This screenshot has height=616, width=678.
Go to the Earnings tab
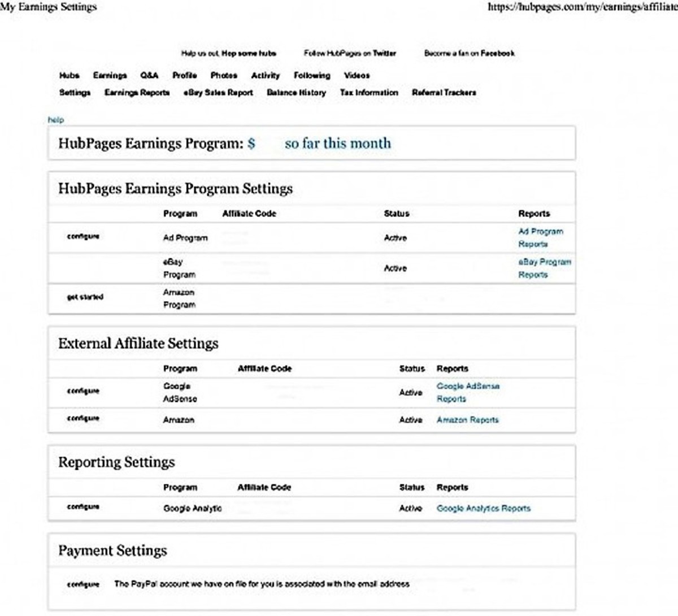coord(110,75)
